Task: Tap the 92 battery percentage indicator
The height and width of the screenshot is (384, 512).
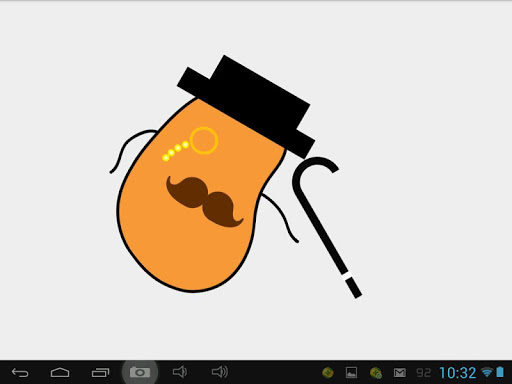Action: [x=424, y=373]
